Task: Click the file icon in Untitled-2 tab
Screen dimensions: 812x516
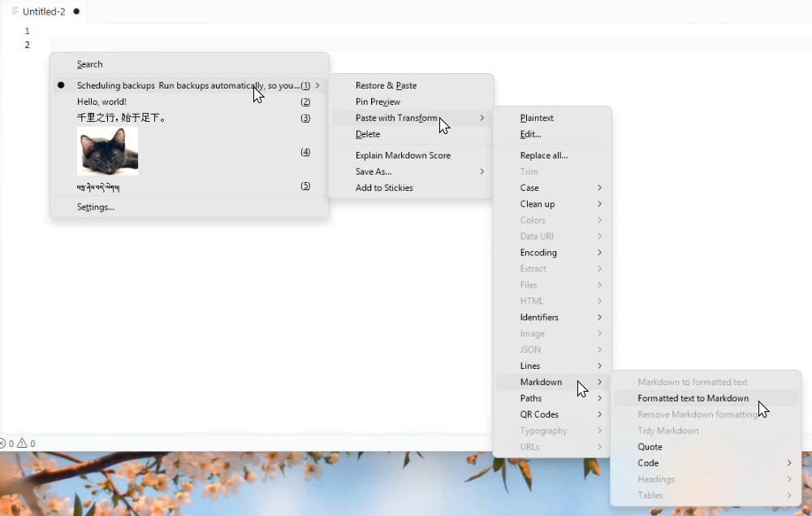Action: (15, 11)
